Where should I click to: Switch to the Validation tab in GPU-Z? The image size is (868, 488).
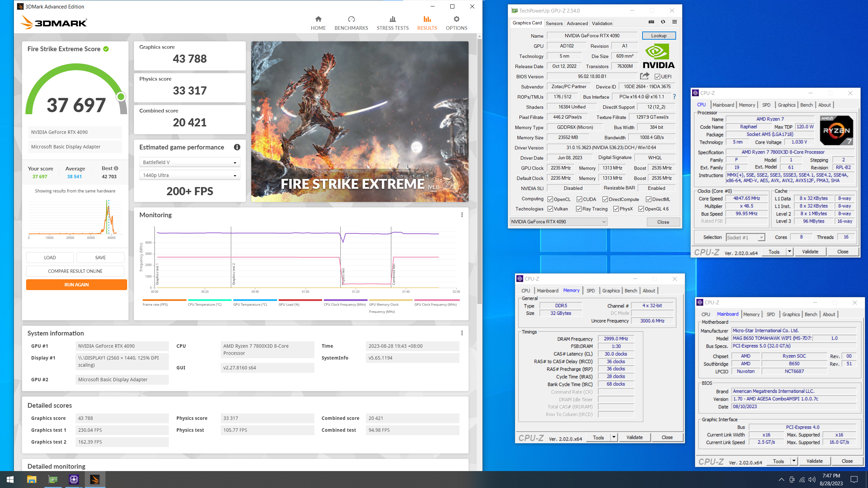point(602,23)
